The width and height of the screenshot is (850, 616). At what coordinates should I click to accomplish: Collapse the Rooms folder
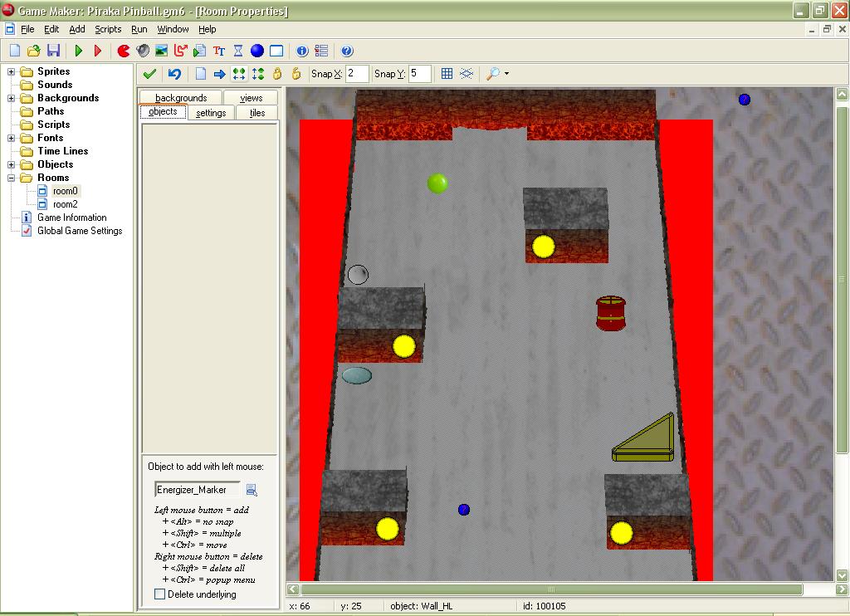(x=12, y=178)
